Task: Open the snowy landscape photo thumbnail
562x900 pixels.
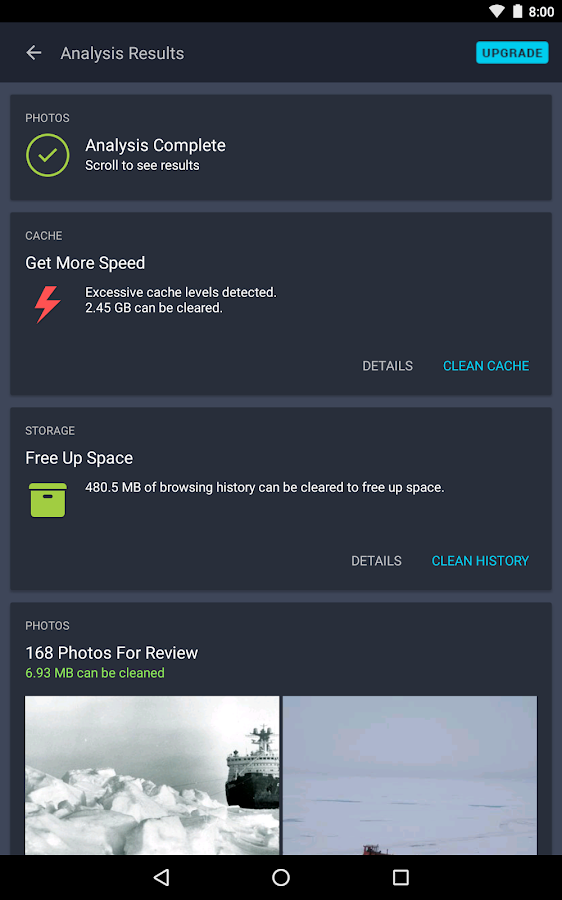Action: [410, 775]
